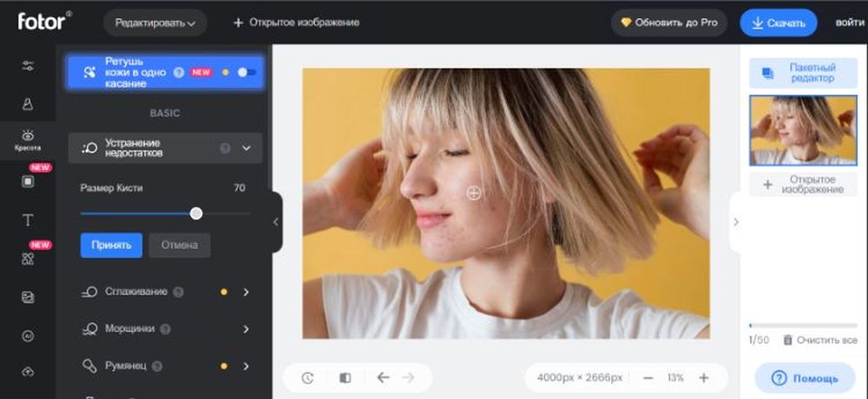Open the Upload cloud icon in sidebar
Viewport: 868px width, 399px height.
tap(28, 372)
